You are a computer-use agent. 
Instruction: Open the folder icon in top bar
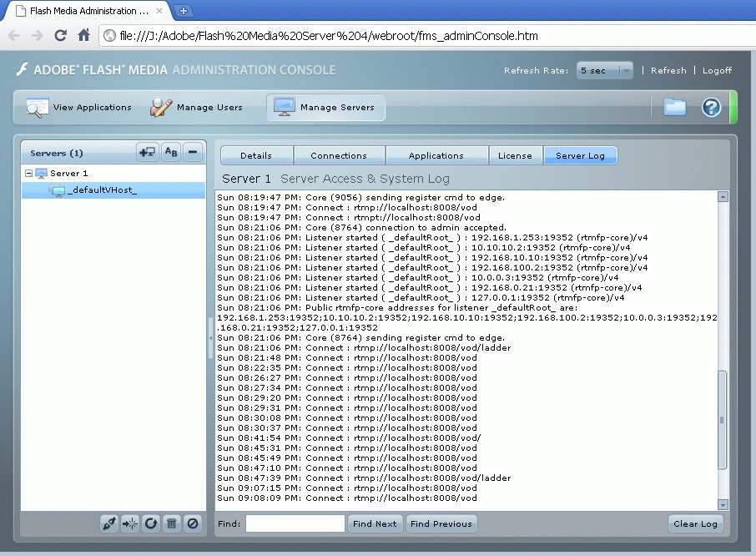(x=674, y=107)
